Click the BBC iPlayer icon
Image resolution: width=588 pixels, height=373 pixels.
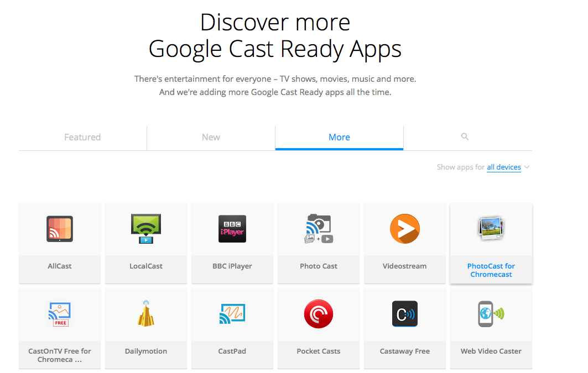[232, 228]
